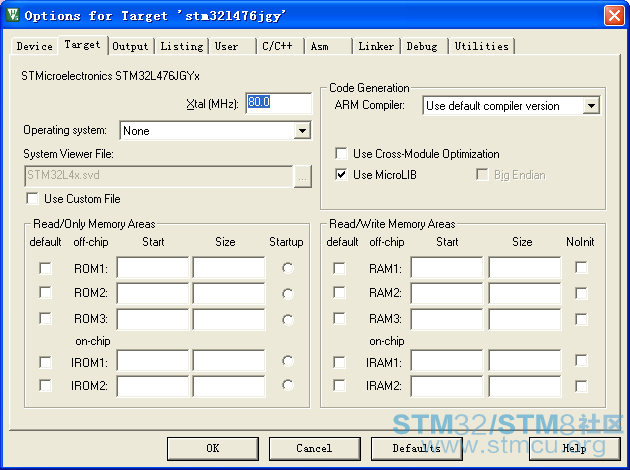The image size is (630, 470).
Task: Click the IROM2 Start address field
Action: [x=153, y=386]
